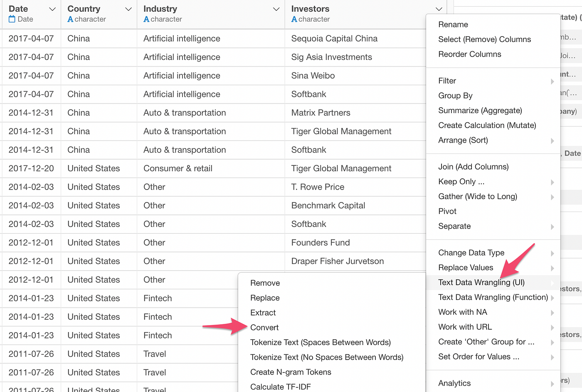The width and height of the screenshot is (582, 392).
Task: Select Rename from the context menu
Action: pyautogui.click(x=453, y=25)
